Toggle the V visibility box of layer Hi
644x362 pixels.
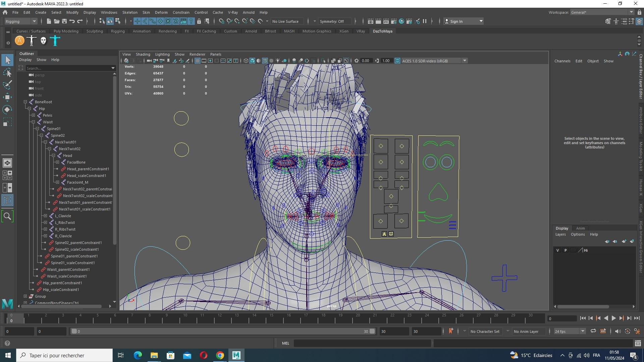[x=557, y=250]
